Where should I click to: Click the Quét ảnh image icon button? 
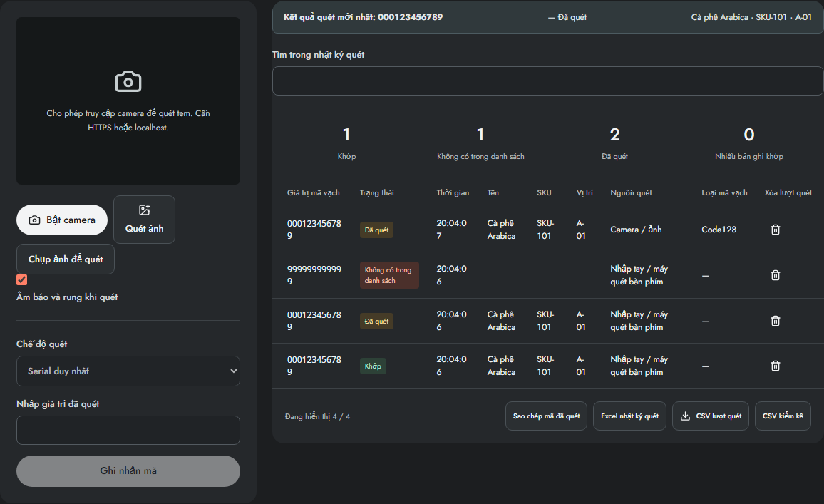(x=145, y=220)
